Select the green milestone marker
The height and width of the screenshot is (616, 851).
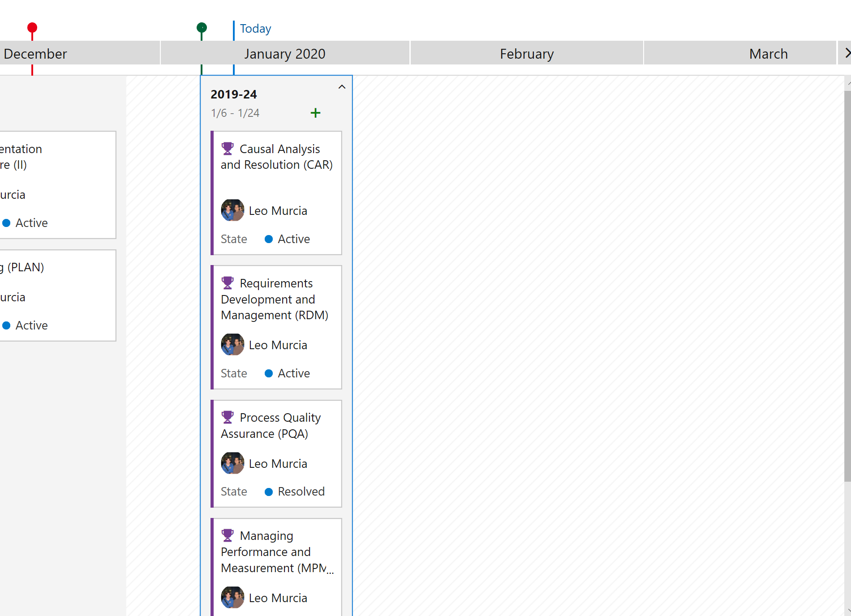coord(201,28)
